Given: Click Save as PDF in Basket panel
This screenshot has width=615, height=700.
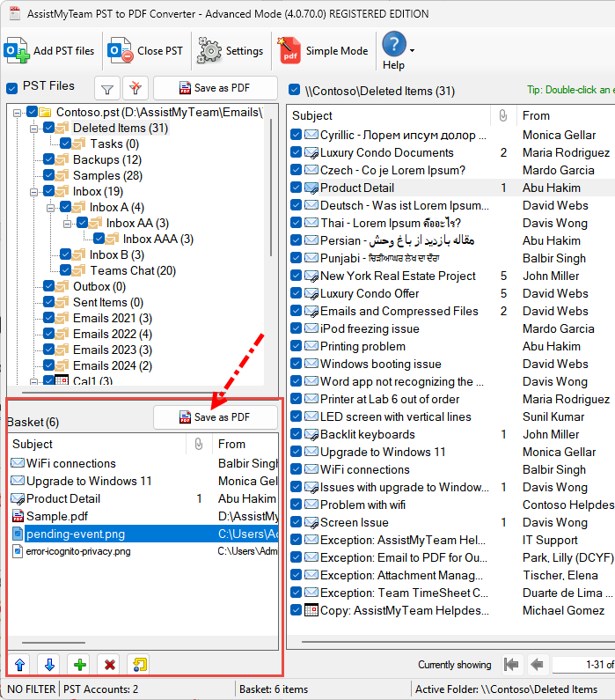Looking at the screenshot, I should pos(215,416).
